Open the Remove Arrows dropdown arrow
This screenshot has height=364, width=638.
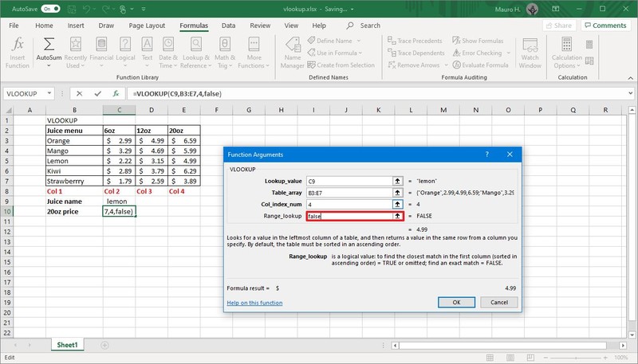pyautogui.click(x=446, y=65)
